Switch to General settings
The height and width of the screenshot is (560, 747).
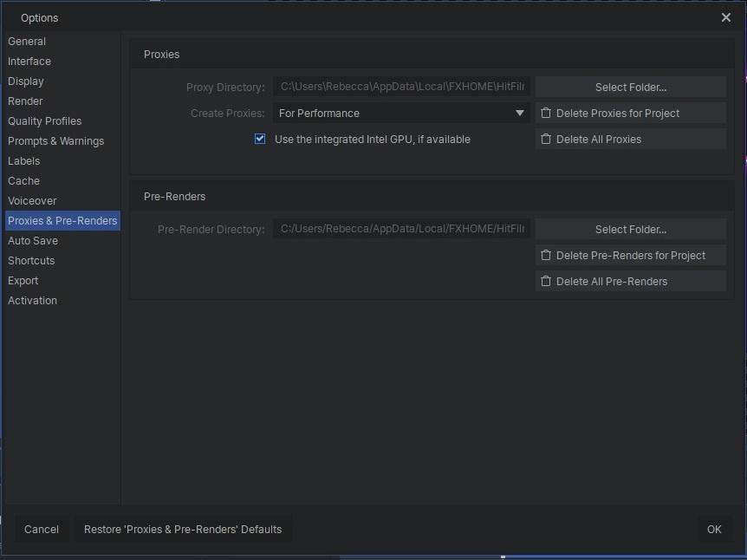click(x=27, y=41)
